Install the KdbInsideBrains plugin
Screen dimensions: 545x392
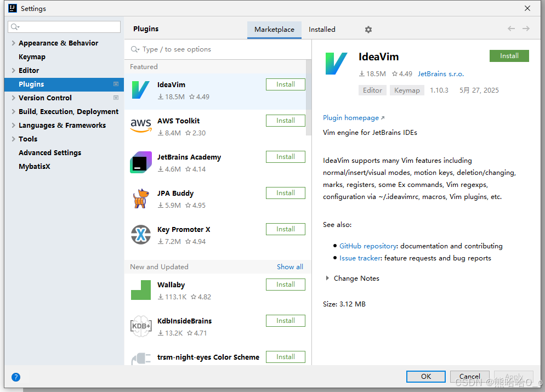(x=285, y=321)
